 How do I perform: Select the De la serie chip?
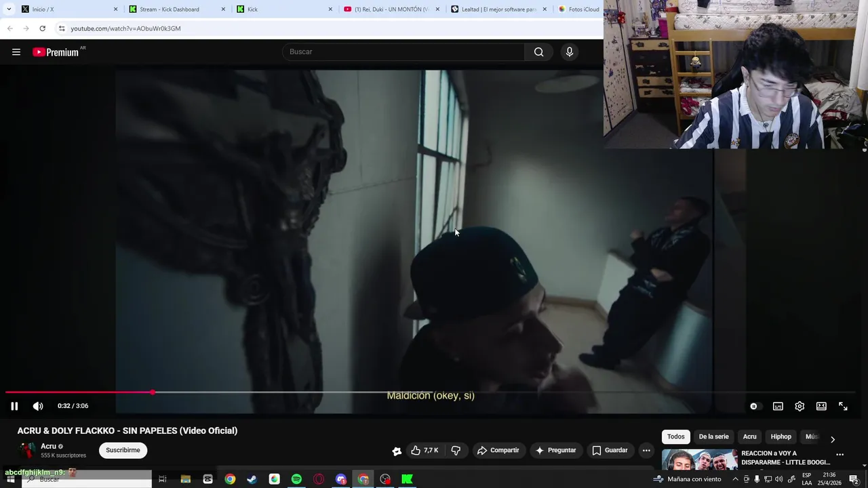[x=713, y=436]
